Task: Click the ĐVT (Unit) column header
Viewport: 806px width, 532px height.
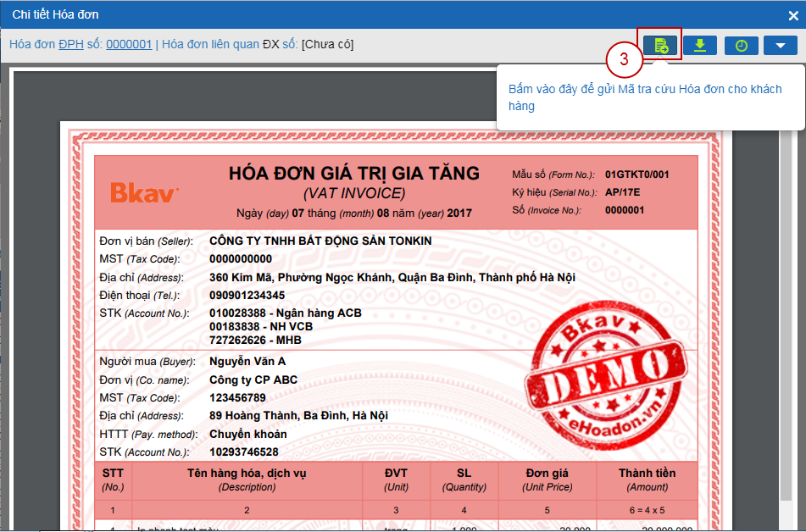Action: tap(396, 479)
